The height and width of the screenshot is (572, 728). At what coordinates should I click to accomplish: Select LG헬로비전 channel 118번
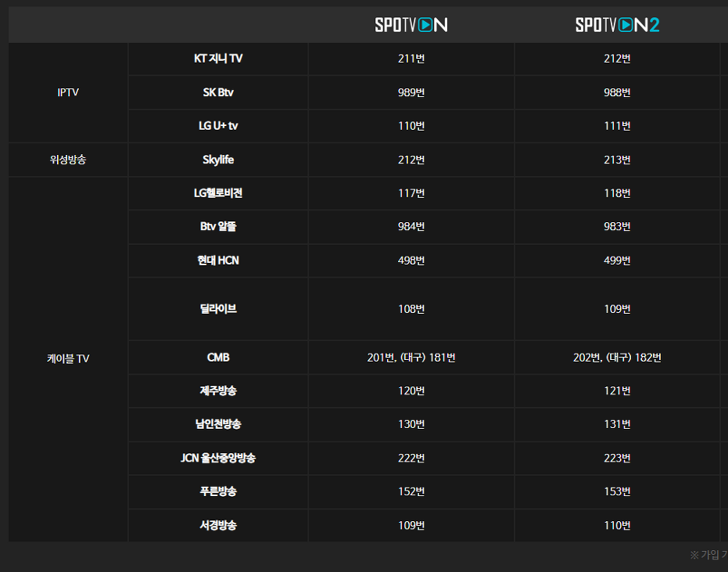click(x=617, y=192)
